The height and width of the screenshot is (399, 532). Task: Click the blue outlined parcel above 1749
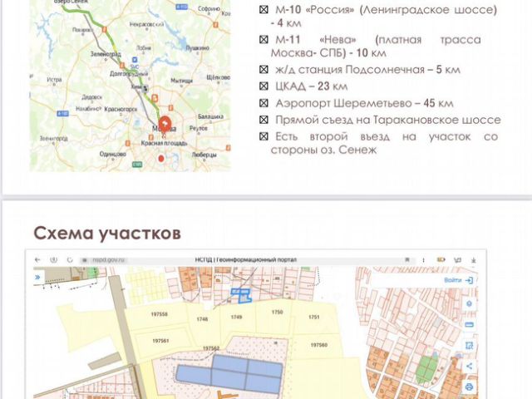point(242,296)
